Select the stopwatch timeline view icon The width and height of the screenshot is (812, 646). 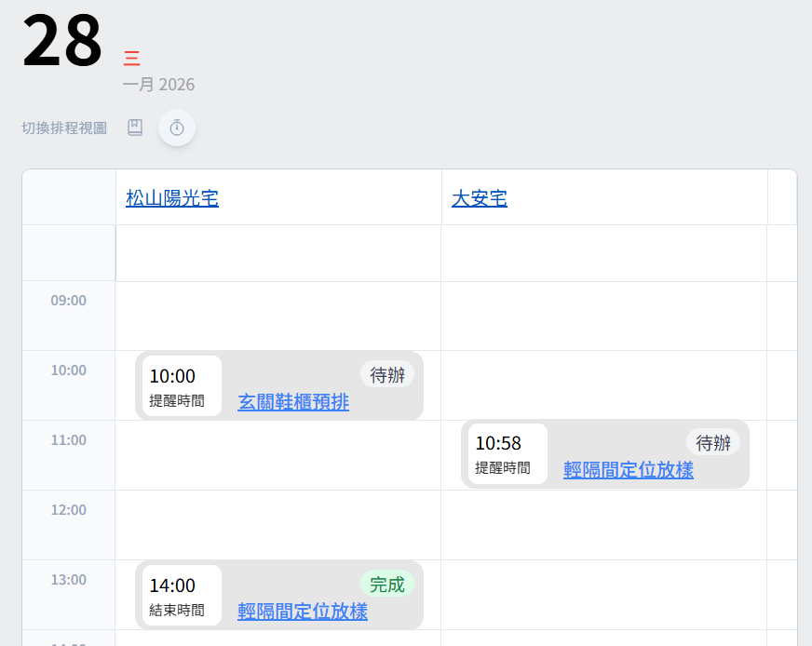pos(177,128)
